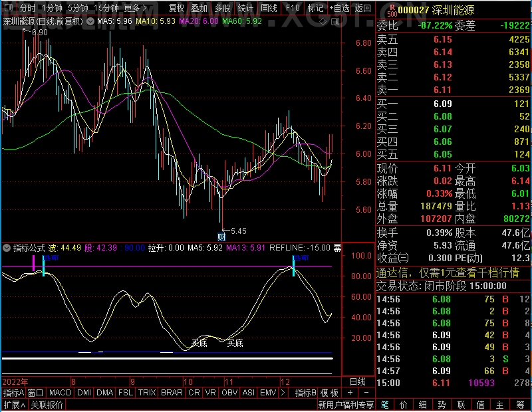Open the 模板 template menu

click(329, 393)
